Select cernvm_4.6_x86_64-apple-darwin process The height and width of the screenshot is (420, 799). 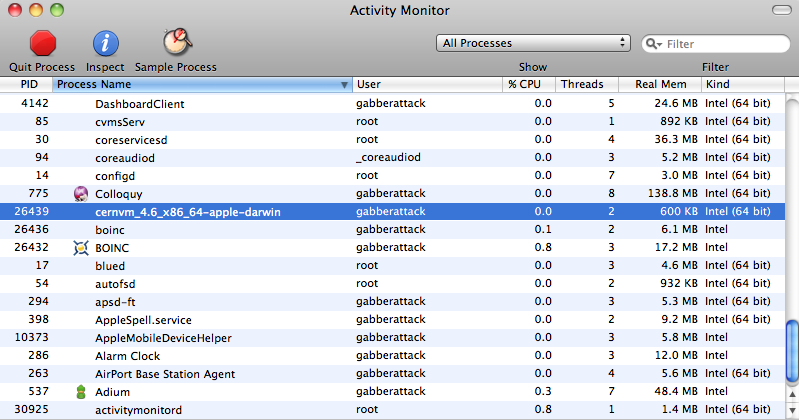[x=188, y=212]
